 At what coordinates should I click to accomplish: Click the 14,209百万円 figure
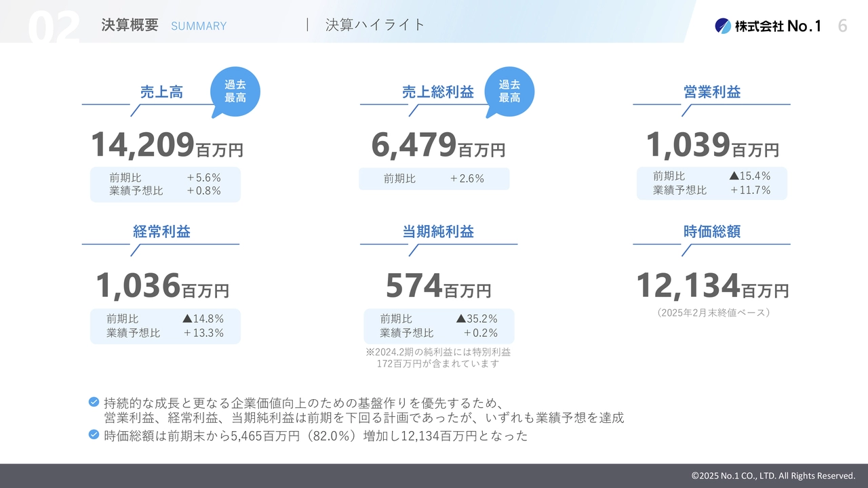pos(167,145)
